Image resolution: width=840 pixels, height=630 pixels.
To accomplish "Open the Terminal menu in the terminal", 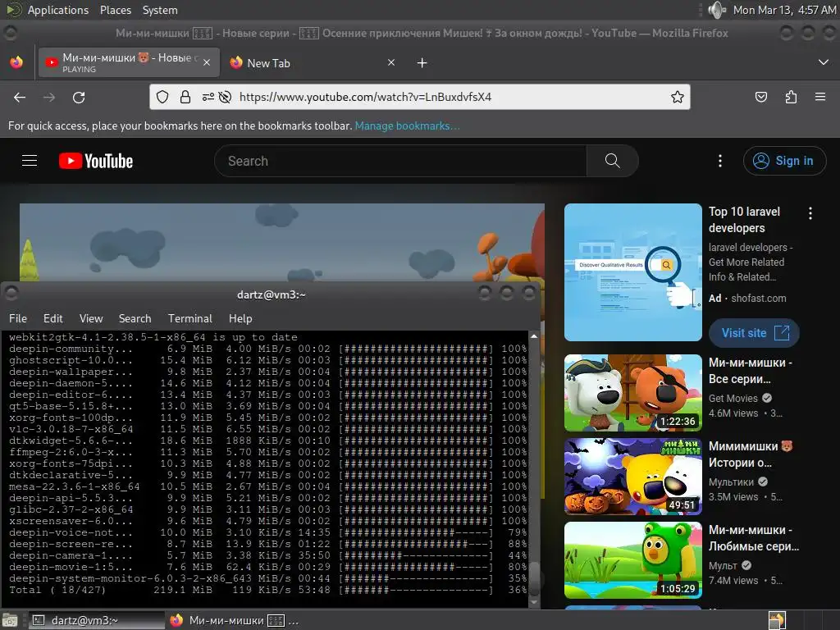I will [190, 318].
